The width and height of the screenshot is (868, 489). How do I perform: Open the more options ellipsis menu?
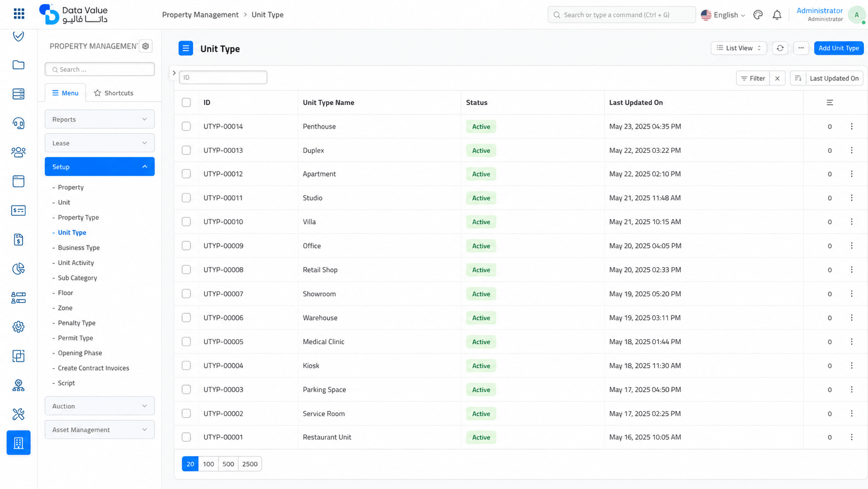click(x=801, y=48)
